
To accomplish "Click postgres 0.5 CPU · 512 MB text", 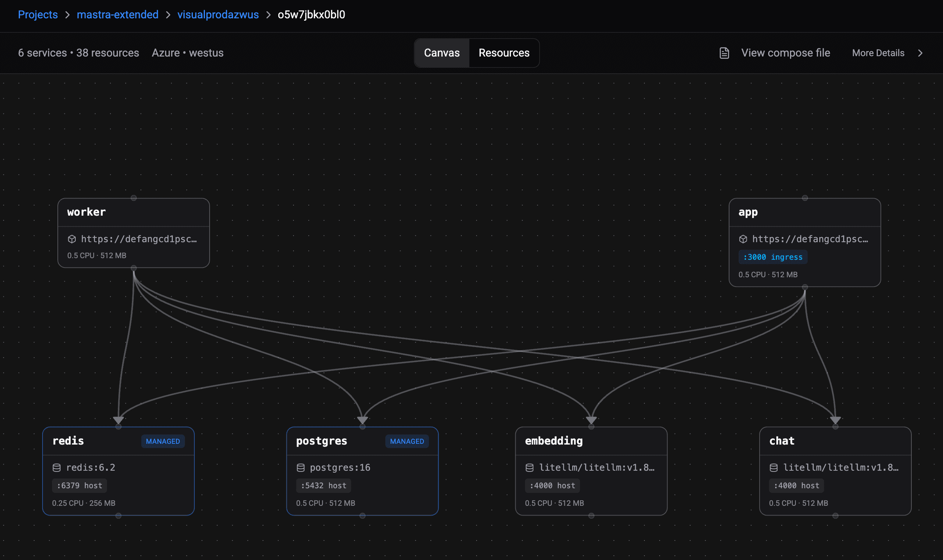I will tap(326, 503).
